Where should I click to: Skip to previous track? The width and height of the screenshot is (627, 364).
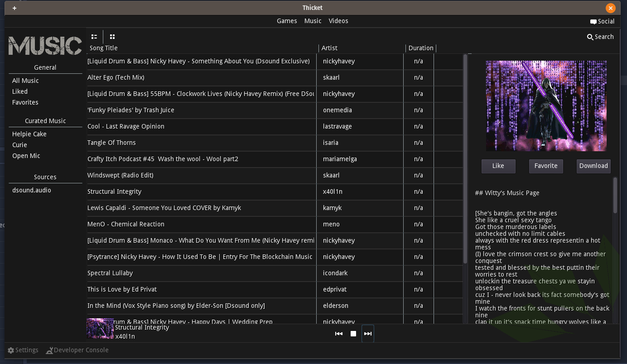pos(338,334)
